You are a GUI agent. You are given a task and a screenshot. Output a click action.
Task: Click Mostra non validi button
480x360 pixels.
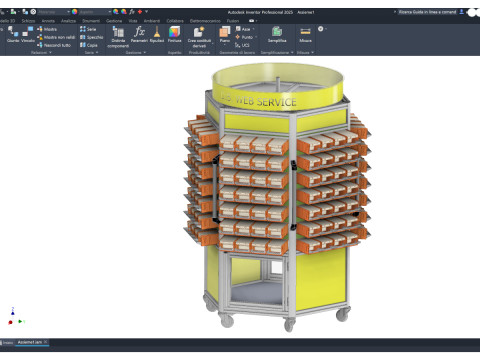(56, 37)
